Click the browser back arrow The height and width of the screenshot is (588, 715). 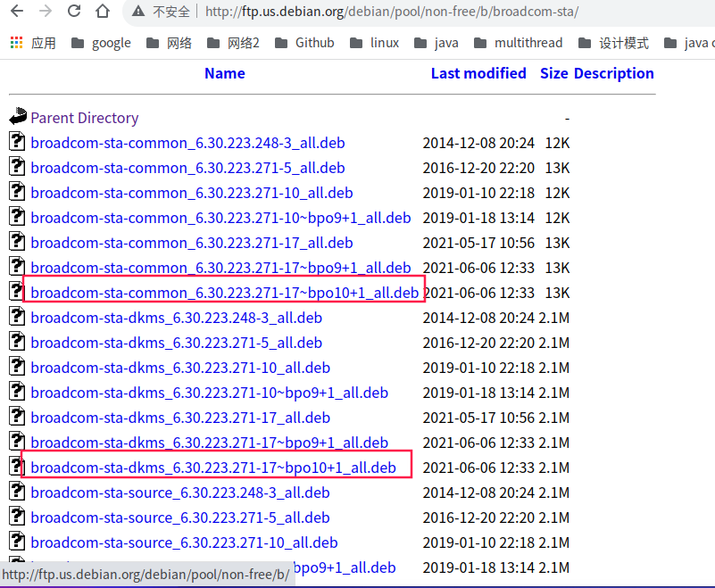tap(17, 12)
